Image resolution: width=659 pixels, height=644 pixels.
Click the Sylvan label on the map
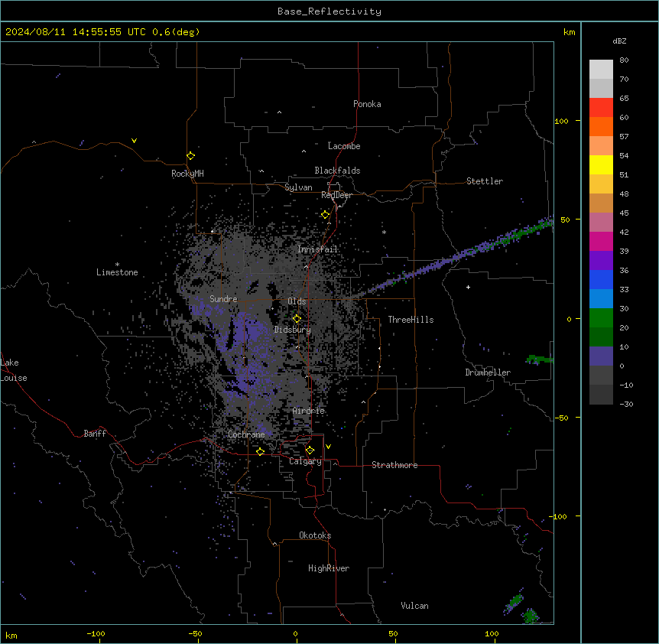[298, 187]
